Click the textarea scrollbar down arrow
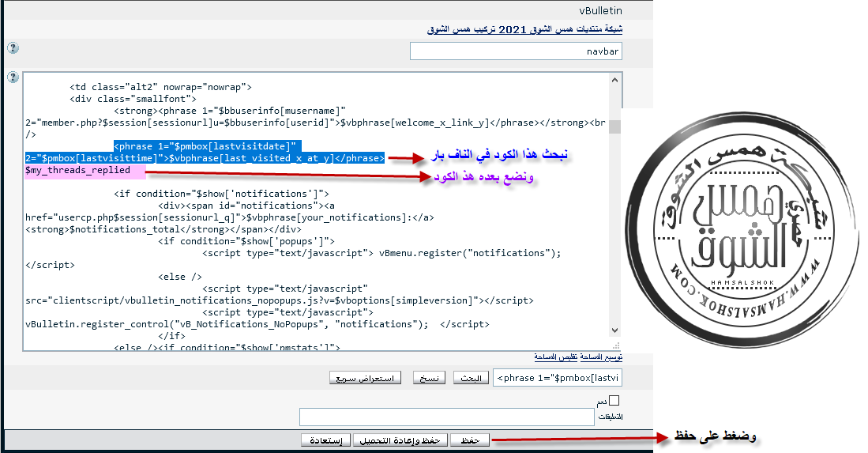868x453 pixels. (614, 330)
